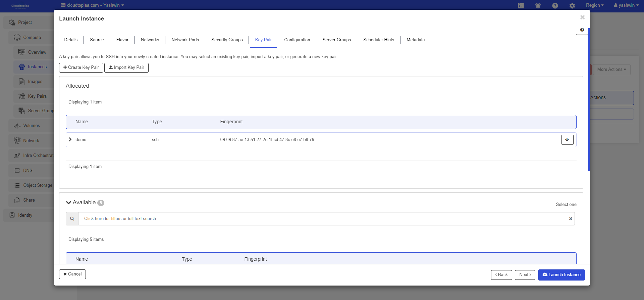
Task: Click the key pair filter search field
Action: pyautogui.click(x=322, y=219)
